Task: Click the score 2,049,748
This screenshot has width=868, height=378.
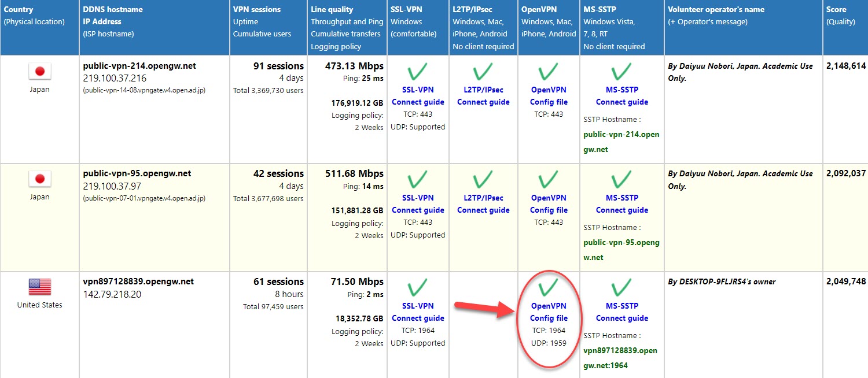Action: tap(846, 281)
